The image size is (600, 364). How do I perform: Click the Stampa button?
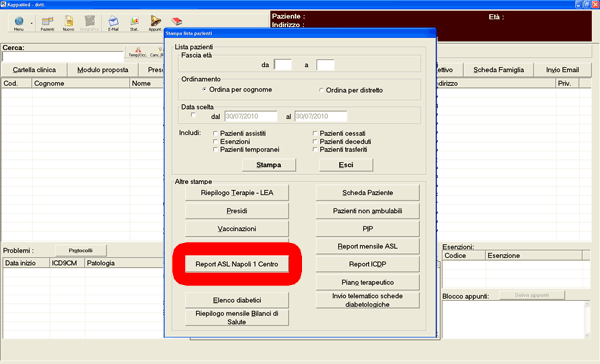click(x=269, y=165)
